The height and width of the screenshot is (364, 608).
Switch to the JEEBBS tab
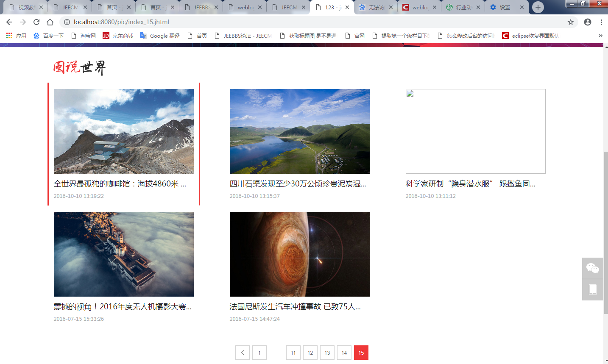tap(201, 8)
